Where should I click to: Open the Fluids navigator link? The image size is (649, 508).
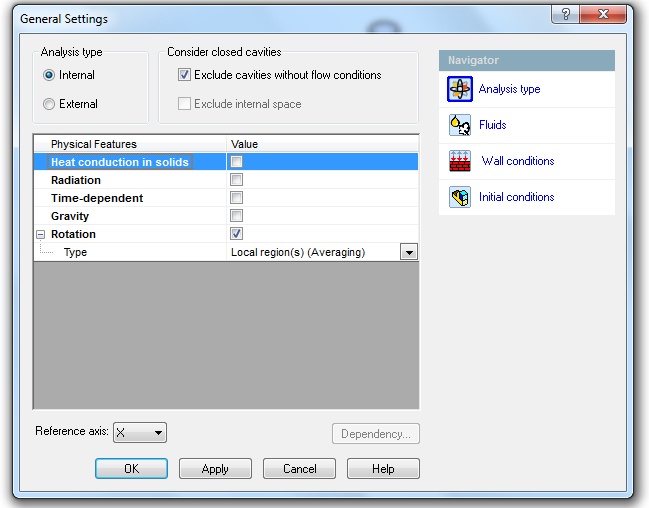(493, 125)
